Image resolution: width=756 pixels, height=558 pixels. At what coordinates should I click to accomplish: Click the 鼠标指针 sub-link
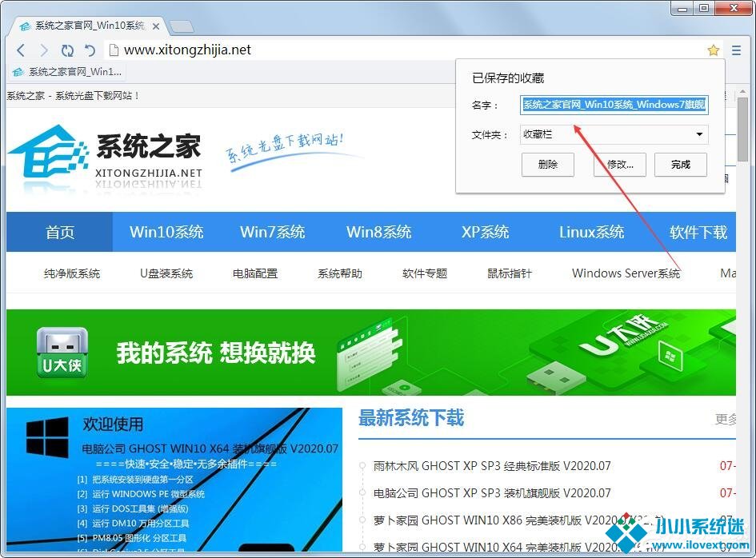[x=510, y=273]
